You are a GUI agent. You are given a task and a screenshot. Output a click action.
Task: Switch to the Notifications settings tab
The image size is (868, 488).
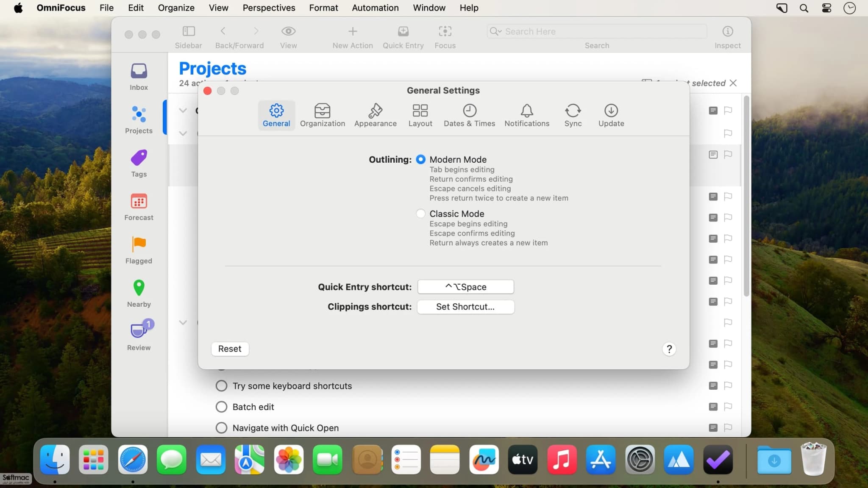[x=527, y=115]
